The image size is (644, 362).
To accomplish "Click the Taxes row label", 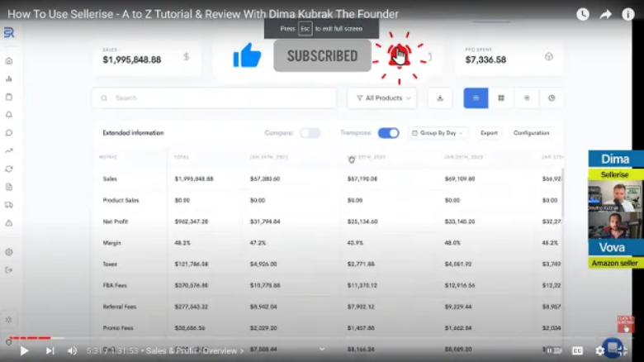I will pos(110,264).
